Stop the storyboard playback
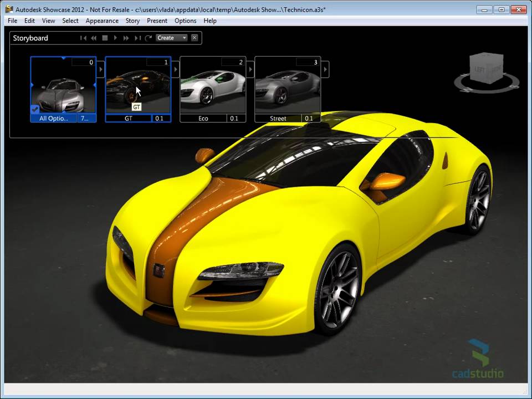 coord(105,38)
